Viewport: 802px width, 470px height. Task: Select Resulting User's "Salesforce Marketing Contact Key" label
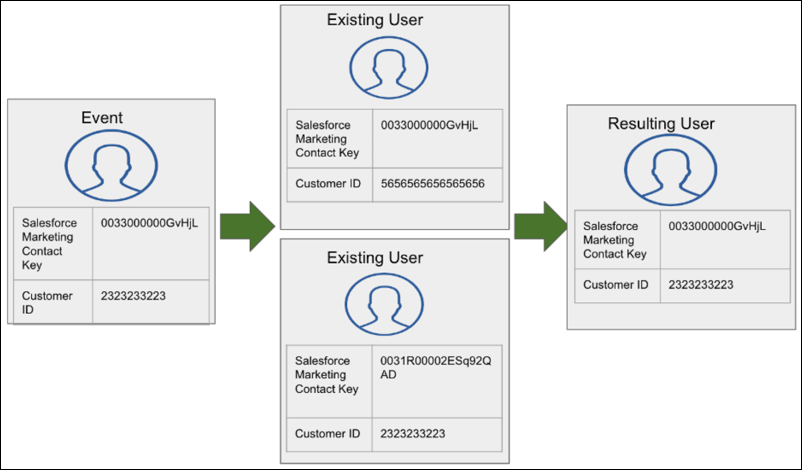[615, 240]
